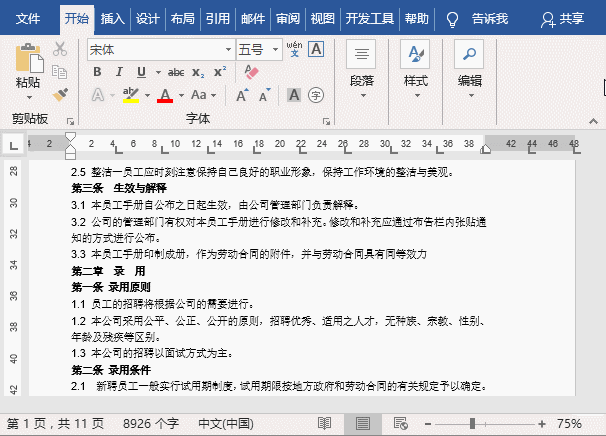Click the Copy icon

tap(60, 72)
